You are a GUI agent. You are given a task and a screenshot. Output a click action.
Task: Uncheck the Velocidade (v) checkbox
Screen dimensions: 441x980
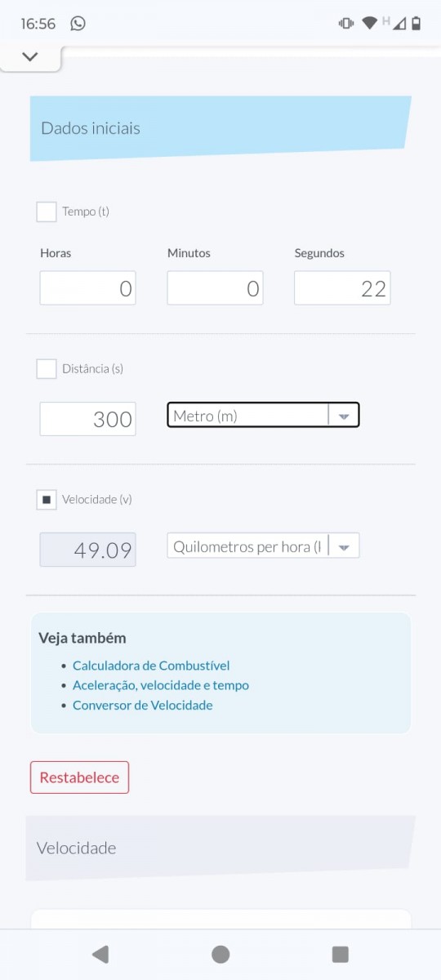point(47,499)
